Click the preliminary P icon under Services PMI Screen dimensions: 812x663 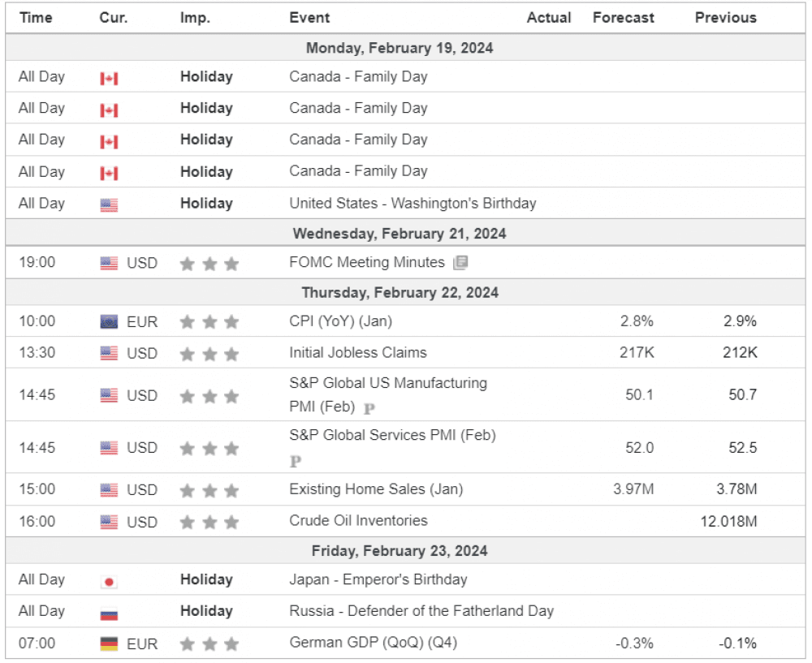pyautogui.click(x=296, y=461)
